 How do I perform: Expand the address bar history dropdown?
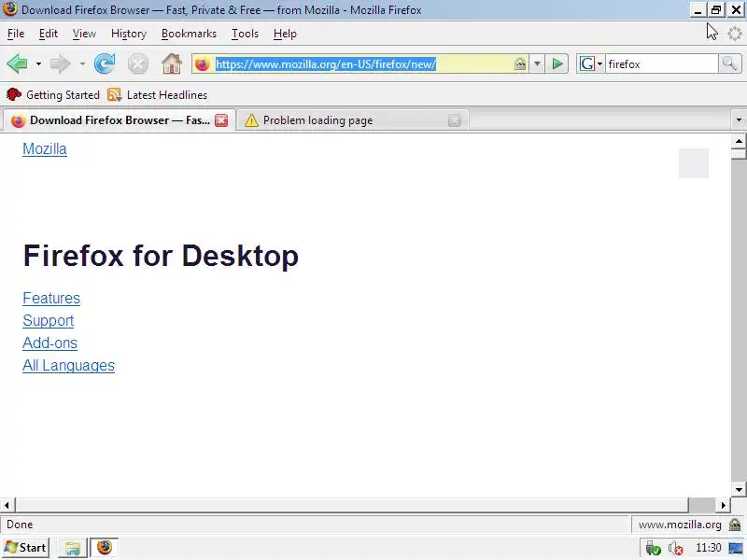click(x=537, y=63)
